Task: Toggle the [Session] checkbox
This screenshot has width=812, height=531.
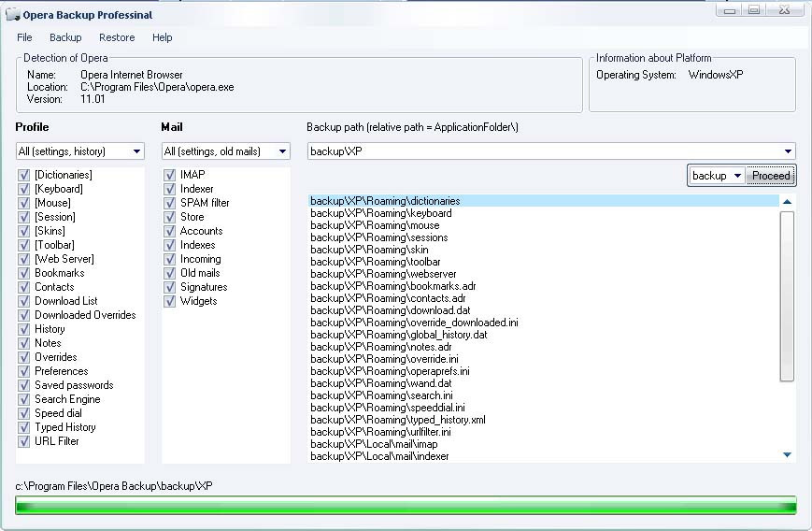Action: click(x=23, y=217)
